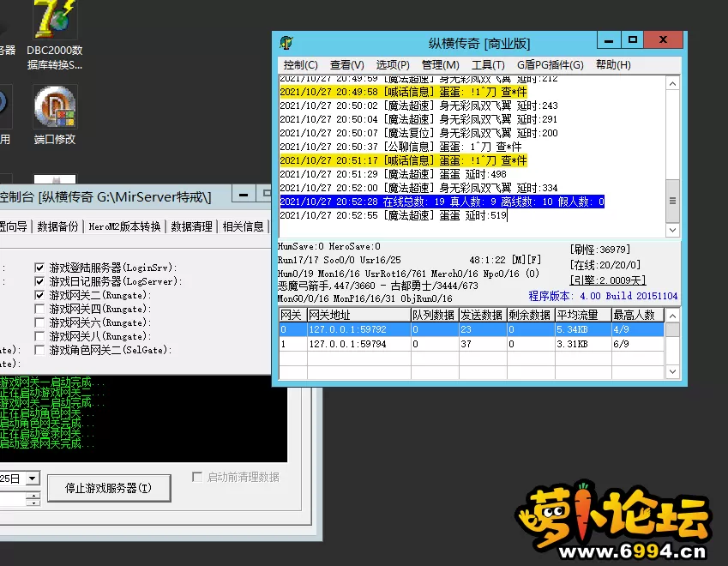Click the 发送数据 column header
The image size is (728, 566).
pyautogui.click(x=483, y=315)
